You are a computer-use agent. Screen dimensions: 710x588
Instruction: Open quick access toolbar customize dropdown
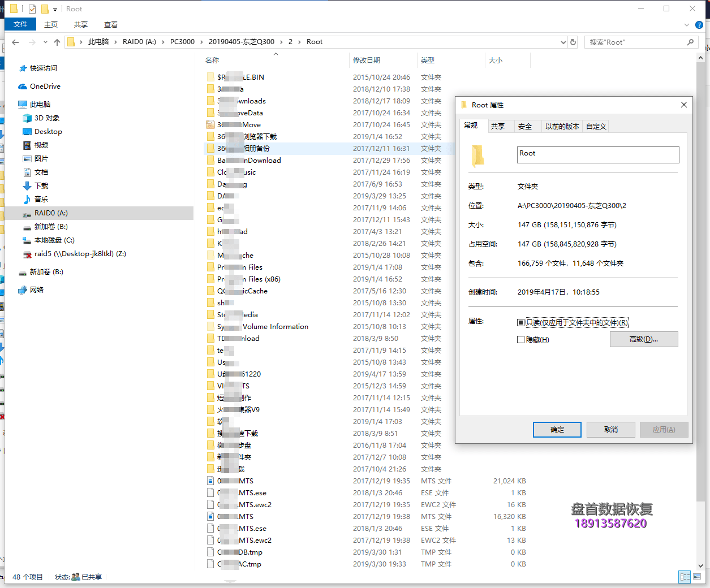[55, 10]
